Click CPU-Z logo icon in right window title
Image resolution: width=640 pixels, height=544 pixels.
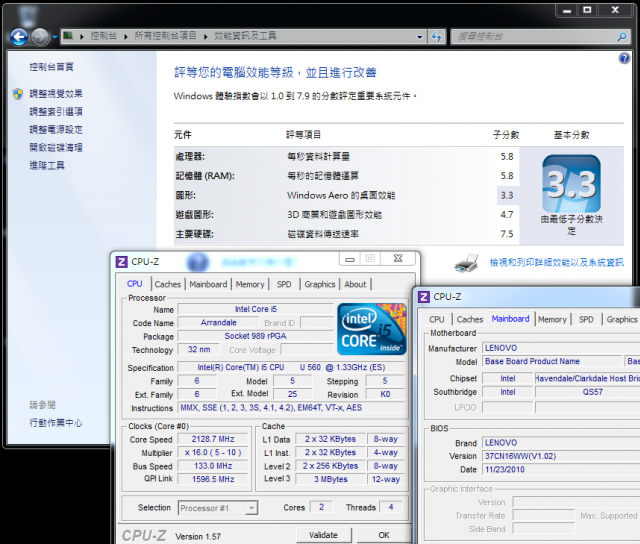424,297
